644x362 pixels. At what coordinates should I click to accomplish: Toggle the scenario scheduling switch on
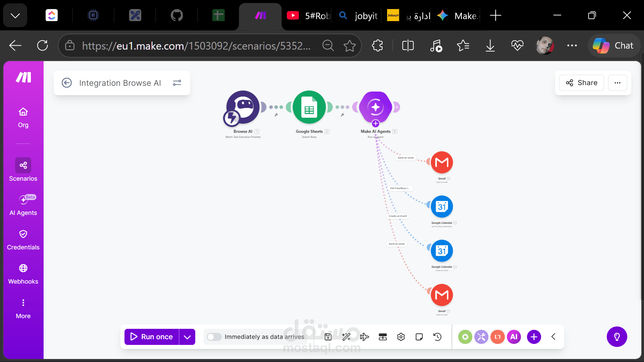[214, 337]
